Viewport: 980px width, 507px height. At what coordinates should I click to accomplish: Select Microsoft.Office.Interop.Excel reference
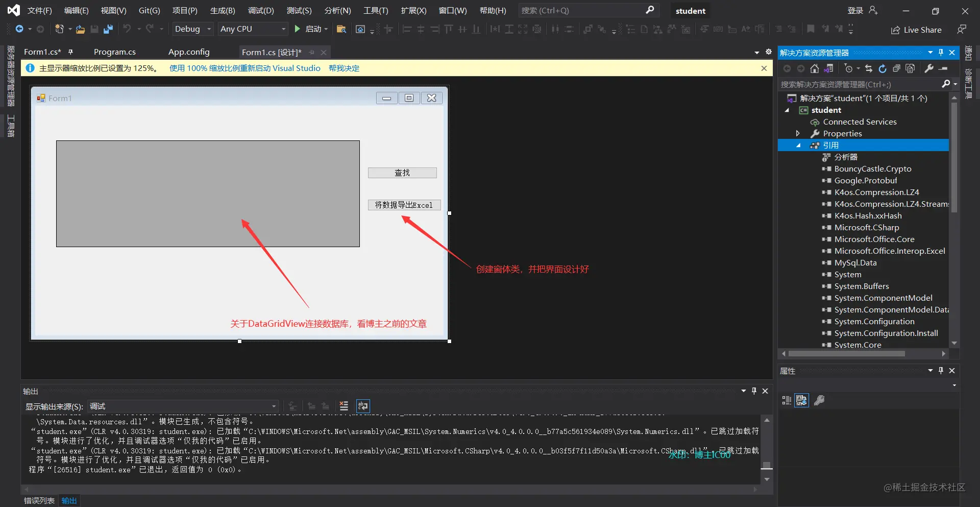890,251
